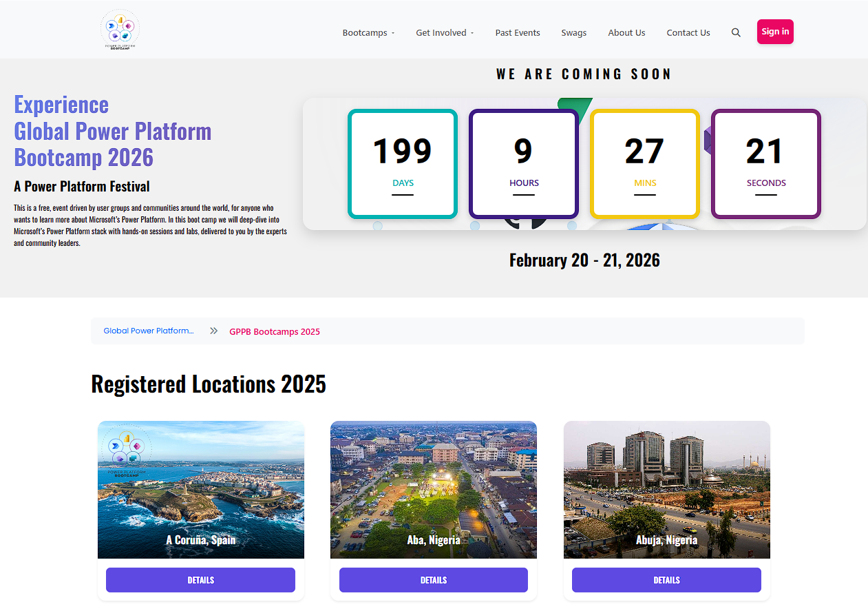View Details for Abuja, Nigeria
868x611 pixels.
666,580
